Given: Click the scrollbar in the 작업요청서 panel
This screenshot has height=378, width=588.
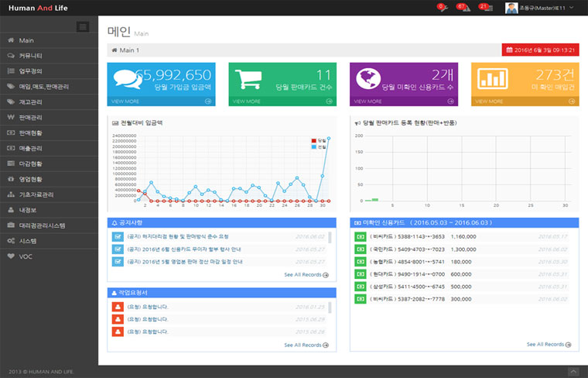Looking at the screenshot, I should click(x=330, y=308).
